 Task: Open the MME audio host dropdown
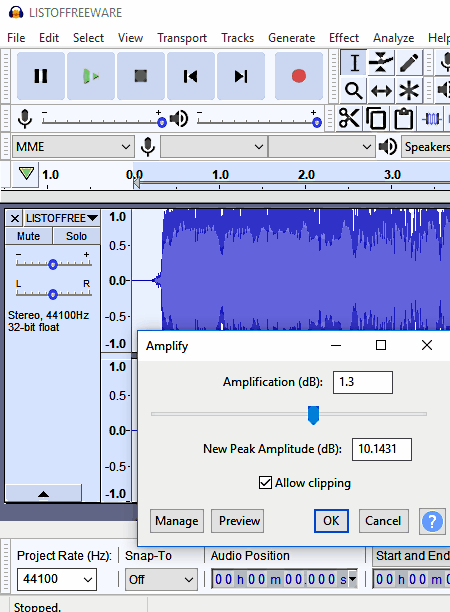pyautogui.click(x=73, y=147)
